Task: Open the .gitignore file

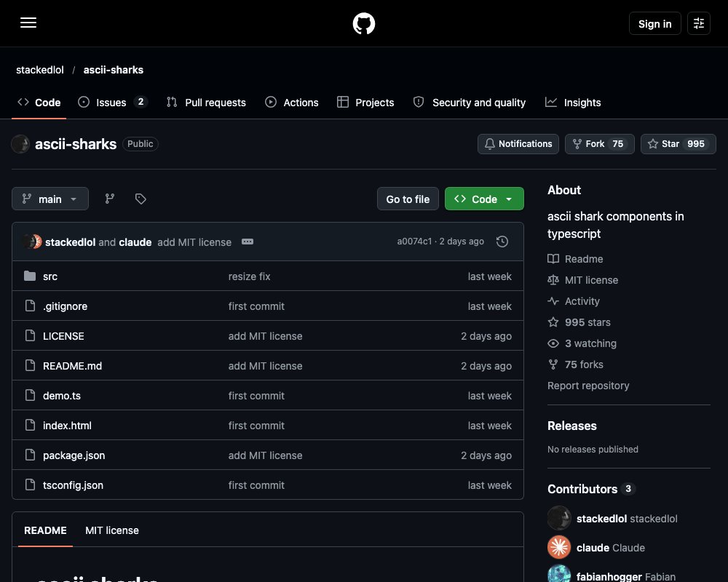Action: click(x=65, y=306)
